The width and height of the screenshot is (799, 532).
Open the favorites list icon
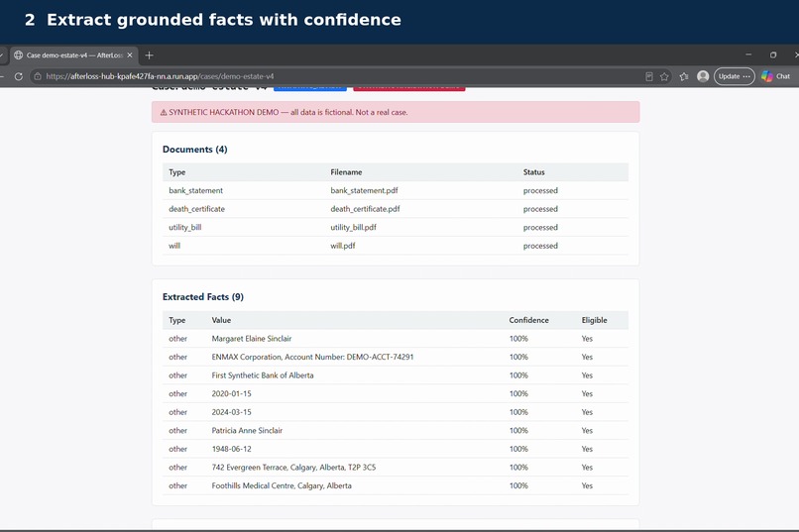coord(684,76)
